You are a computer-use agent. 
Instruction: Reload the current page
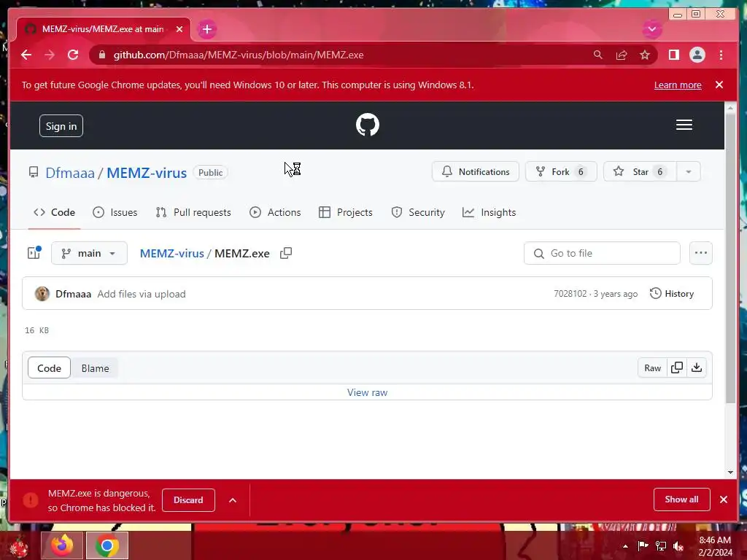coord(73,55)
